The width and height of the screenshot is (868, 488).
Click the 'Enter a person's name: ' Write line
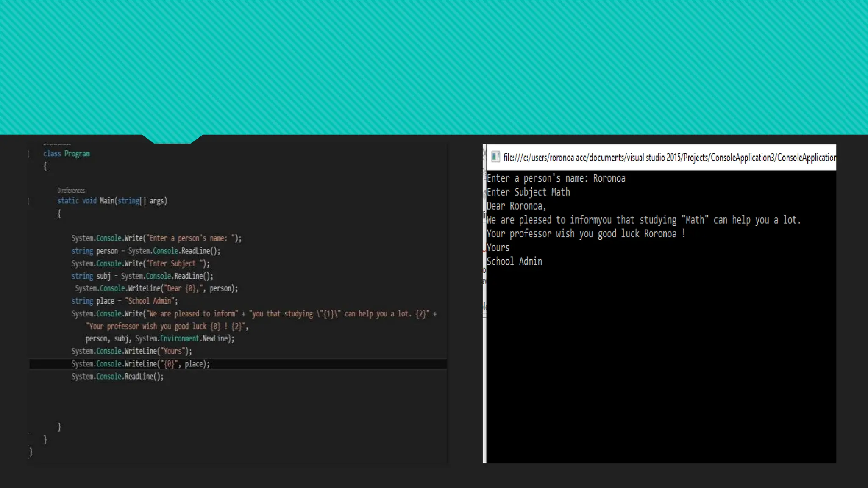[x=156, y=238]
